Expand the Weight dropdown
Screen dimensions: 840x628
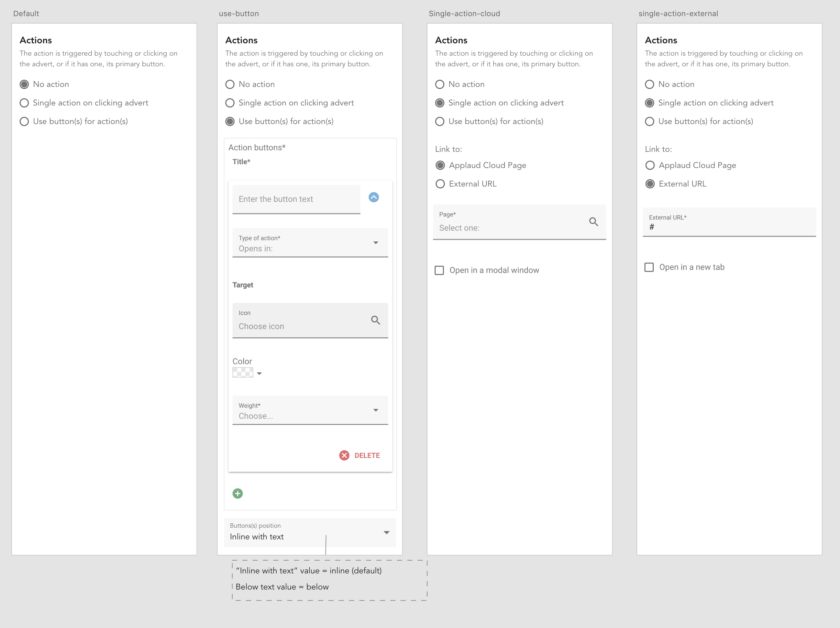310,410
